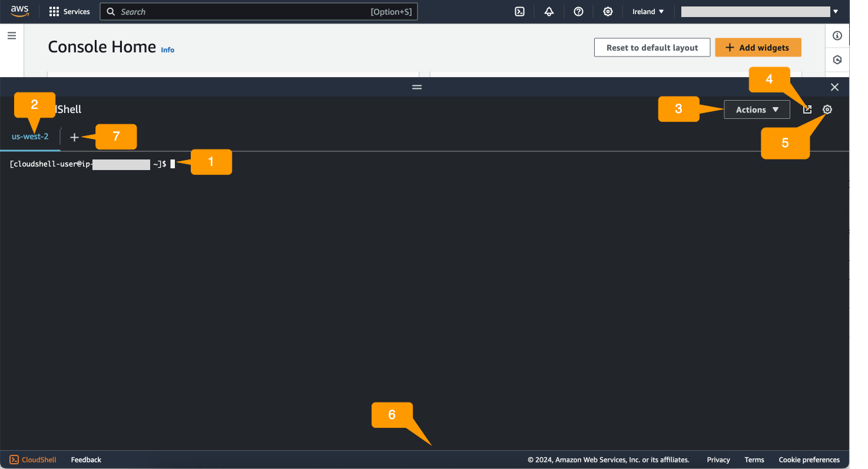Open CloudShell in new browser tab
868x469 pixels.
click(807, 109)
